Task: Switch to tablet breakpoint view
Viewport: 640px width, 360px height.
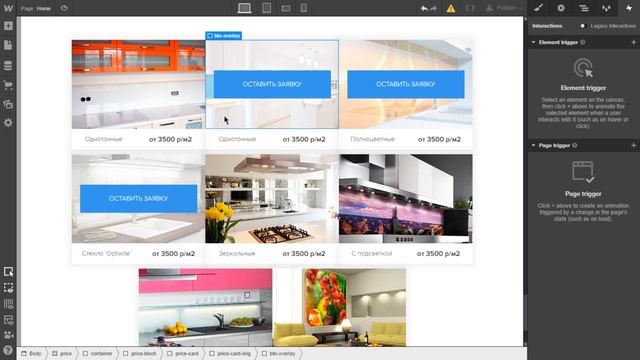Action: pos(267,8)
